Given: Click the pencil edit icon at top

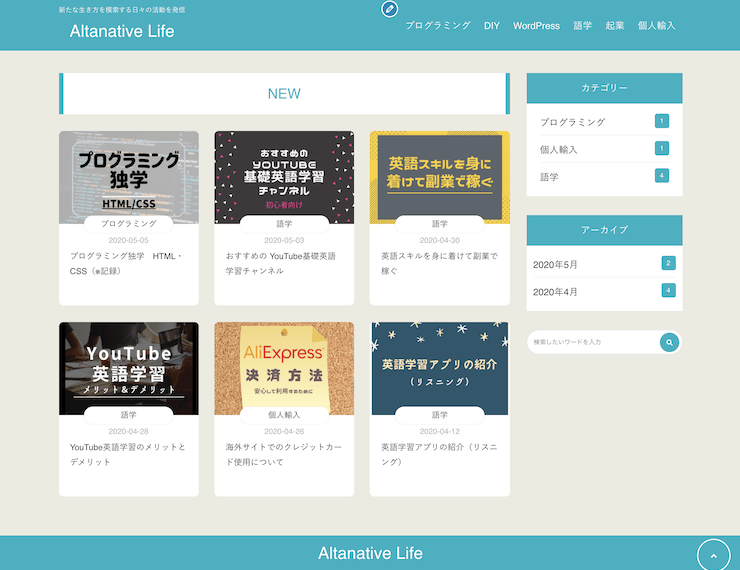Looking at the screenshot, I should click(389, 9).
